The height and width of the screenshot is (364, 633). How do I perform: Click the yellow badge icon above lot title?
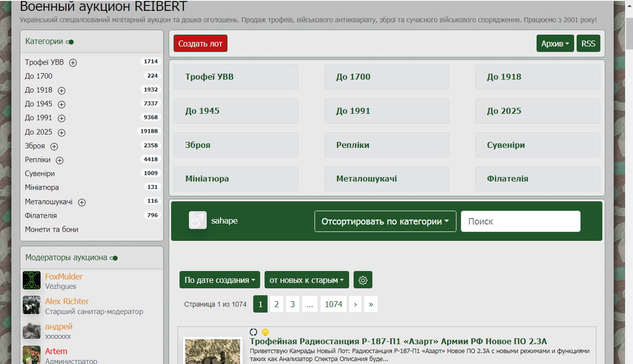click(x=265, y=332)
